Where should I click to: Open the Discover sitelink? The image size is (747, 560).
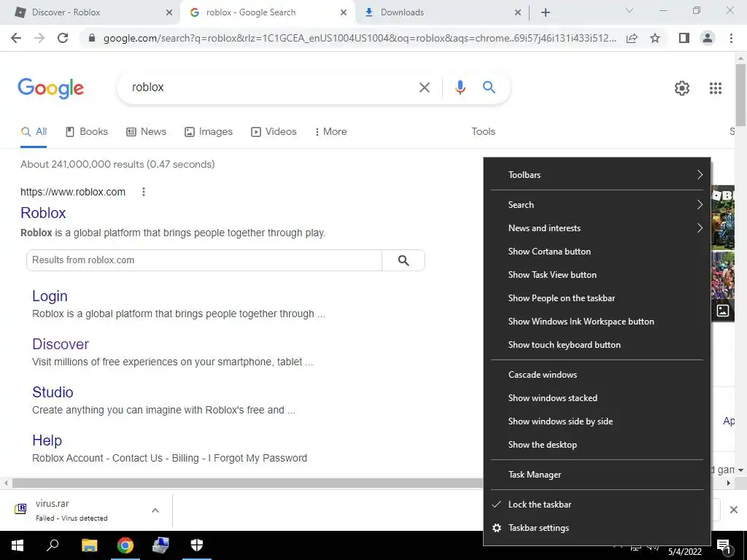tap(61, 344)
